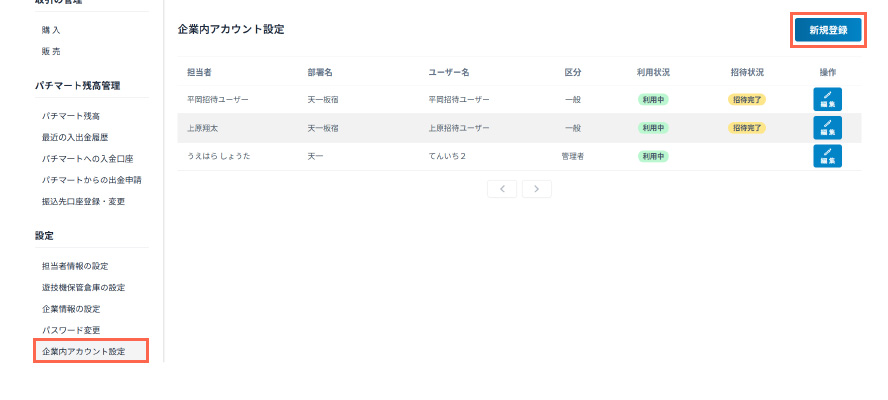Select 購入 in sidebar
The height and width of the screenshot is (400, 888).
pos(51,30)
